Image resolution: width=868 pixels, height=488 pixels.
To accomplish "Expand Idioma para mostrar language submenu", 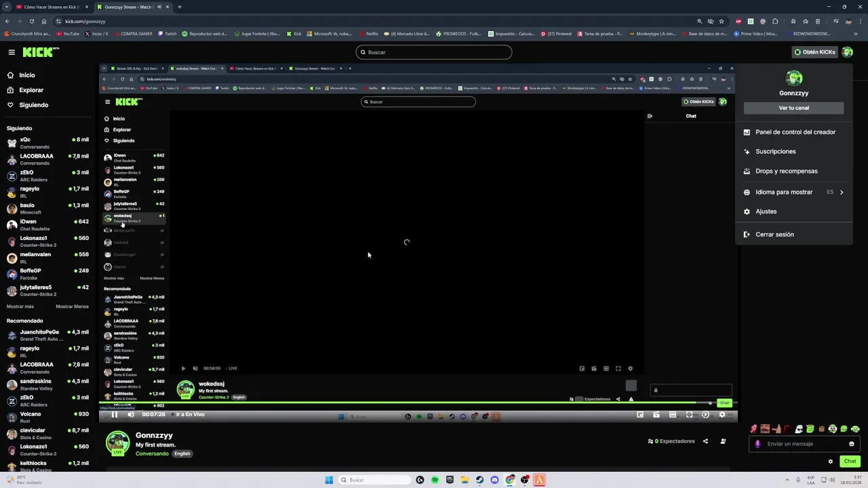I will (x=793, y=192).
